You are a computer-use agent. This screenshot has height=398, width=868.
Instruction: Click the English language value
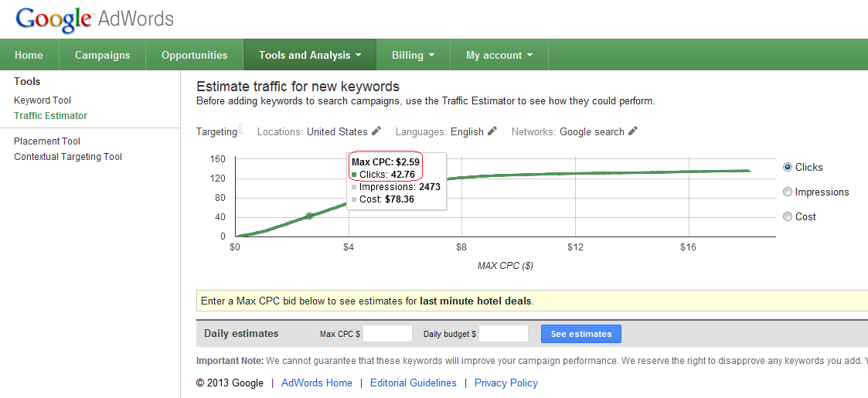pos(467,131)
